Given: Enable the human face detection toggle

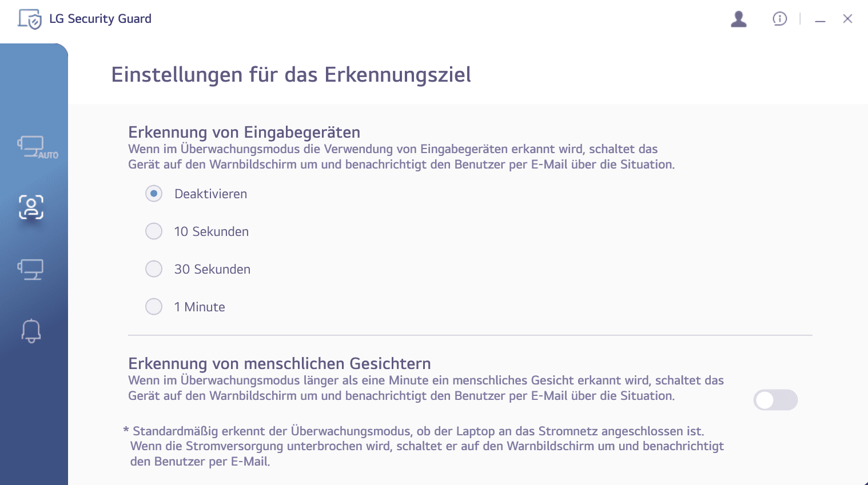Looking at the screenshot, I should [x=775, y=400].
